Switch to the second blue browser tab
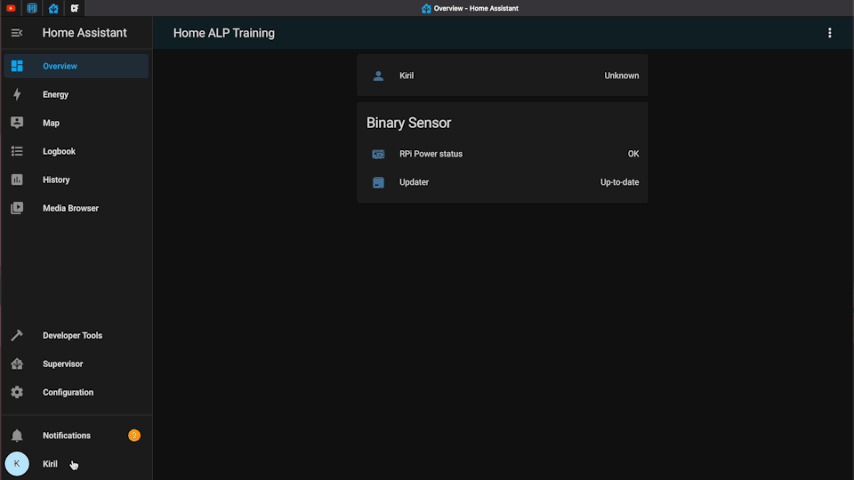854x480 pixels. 32,8
